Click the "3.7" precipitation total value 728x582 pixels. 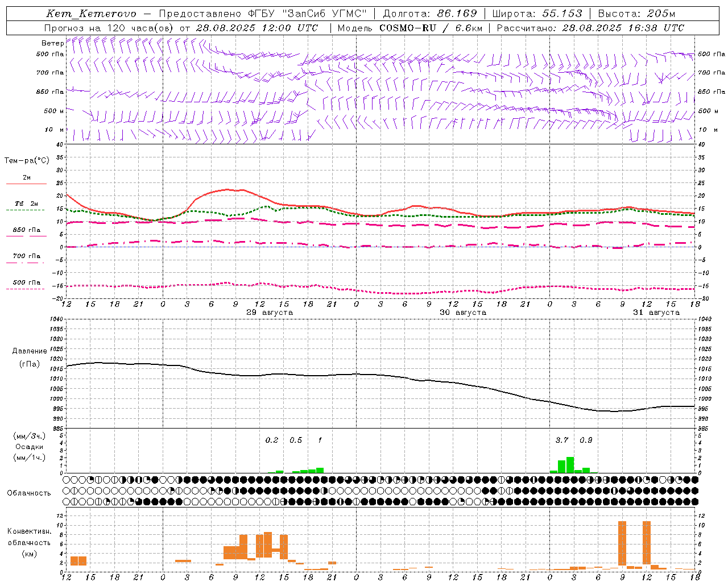(562, 440)
